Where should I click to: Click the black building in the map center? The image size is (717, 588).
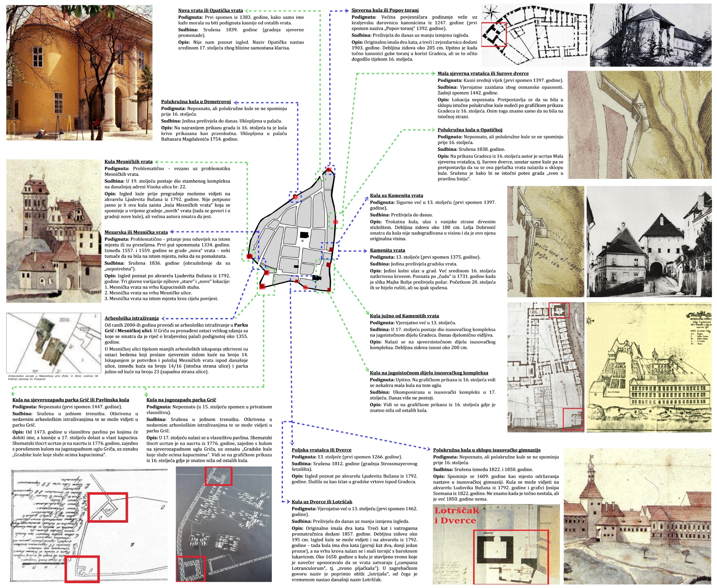tap(304, 235)
